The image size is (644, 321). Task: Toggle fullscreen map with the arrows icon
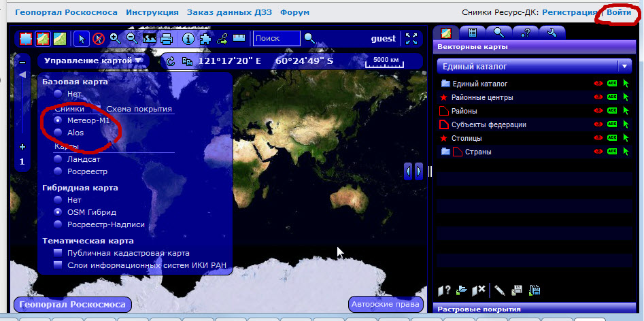pyautogui.click(x=411, y=39)
